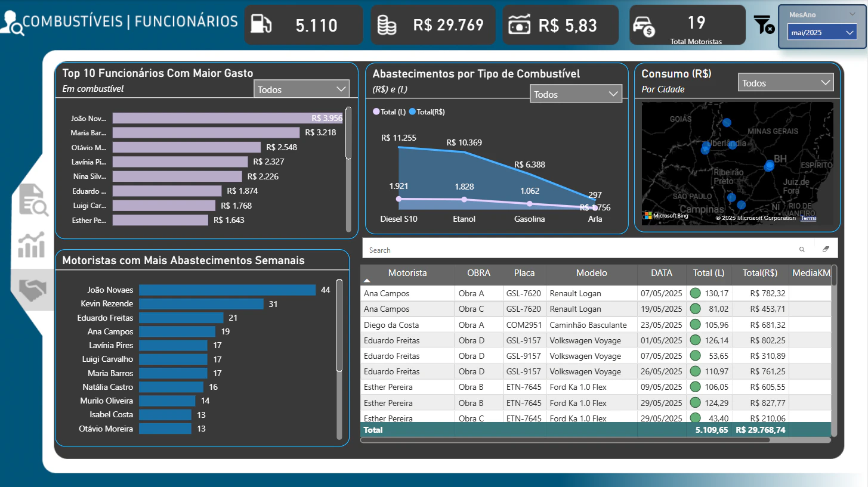Click the table horizontal scrollbar
868x487 pixels.
(x=565, y=440)
